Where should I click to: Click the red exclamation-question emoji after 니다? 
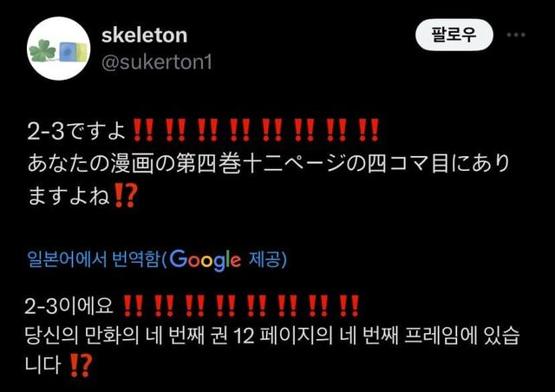click(81, 365)
